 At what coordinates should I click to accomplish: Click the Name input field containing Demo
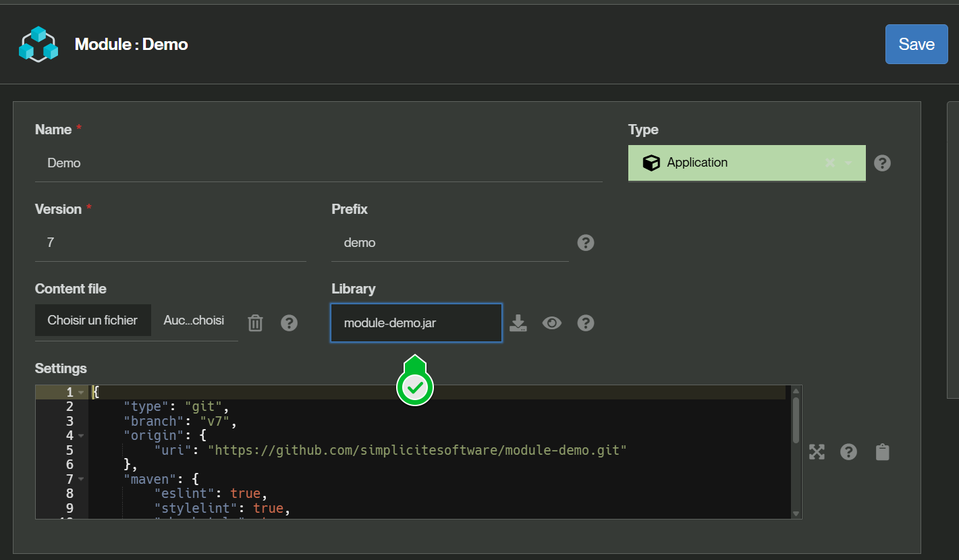pos(319,163)
